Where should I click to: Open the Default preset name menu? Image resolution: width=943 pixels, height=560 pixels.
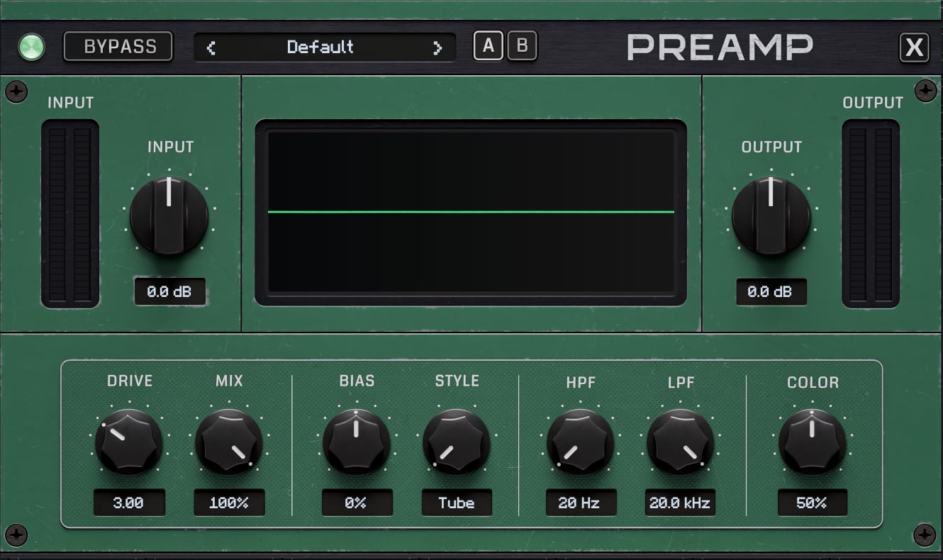coord(320,47)
